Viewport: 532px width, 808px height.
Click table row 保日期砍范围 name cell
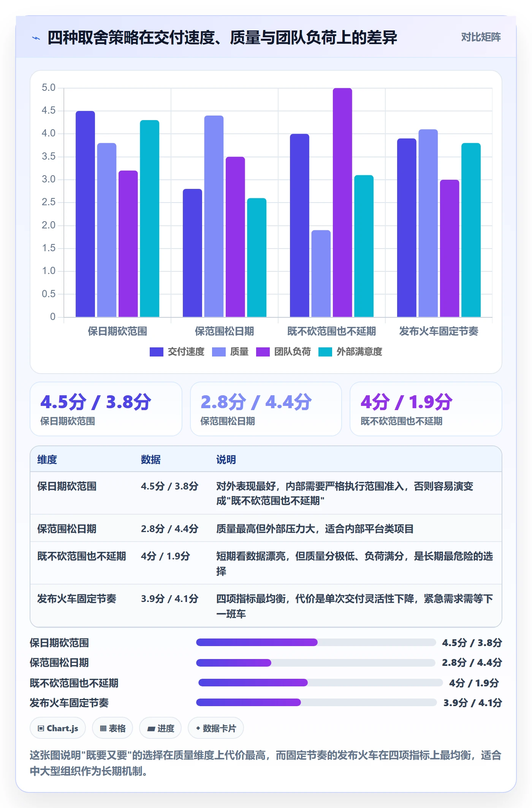[x=67, y=486]
